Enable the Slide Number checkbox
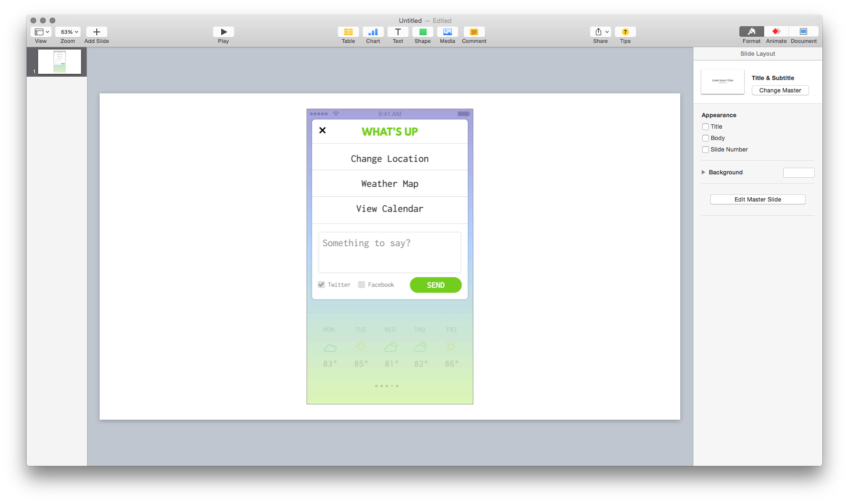849x504 pixels. coord(705,150)
